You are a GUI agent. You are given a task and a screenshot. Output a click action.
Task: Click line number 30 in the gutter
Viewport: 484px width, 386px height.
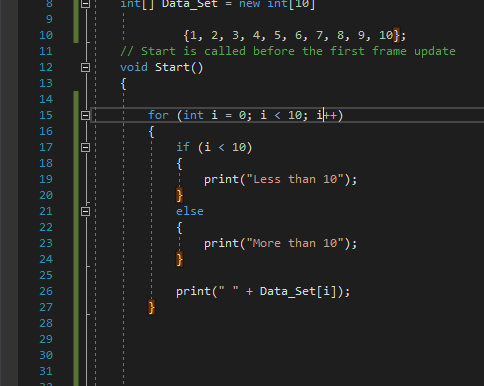[x=46, y=355]
